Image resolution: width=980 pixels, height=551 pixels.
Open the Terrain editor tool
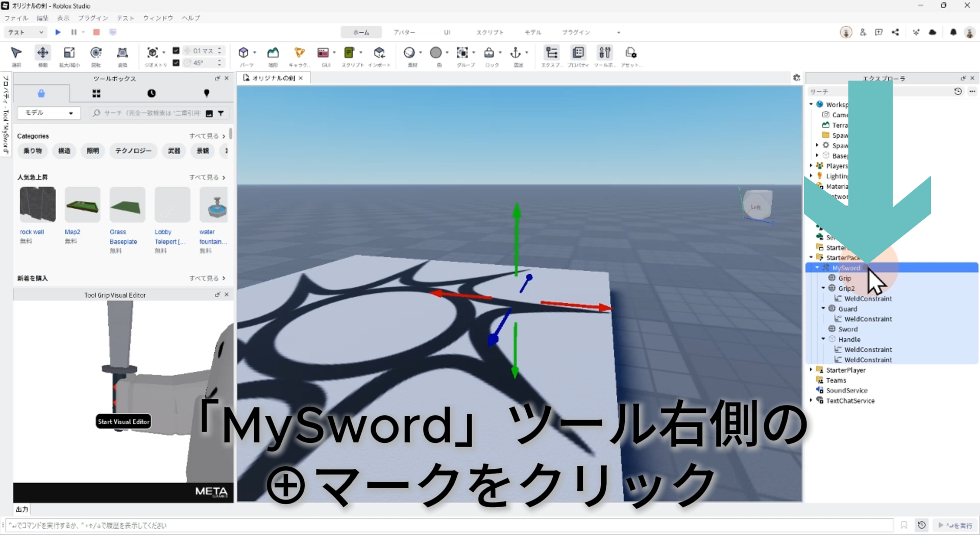point(273,53)
